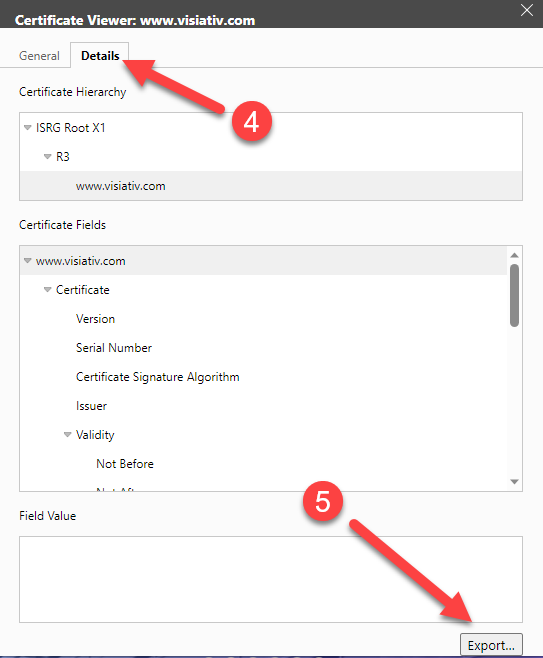This screenshot has width=543, height=658.
Task: Select the Version field
Action: [95, 319]
